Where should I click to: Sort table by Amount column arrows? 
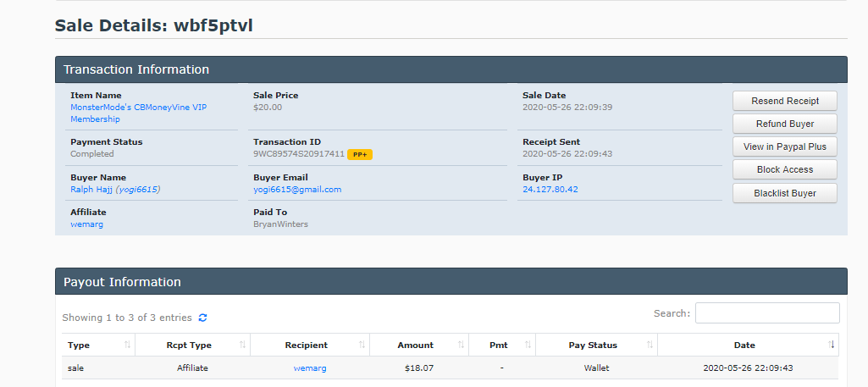(x=462, y=345)
